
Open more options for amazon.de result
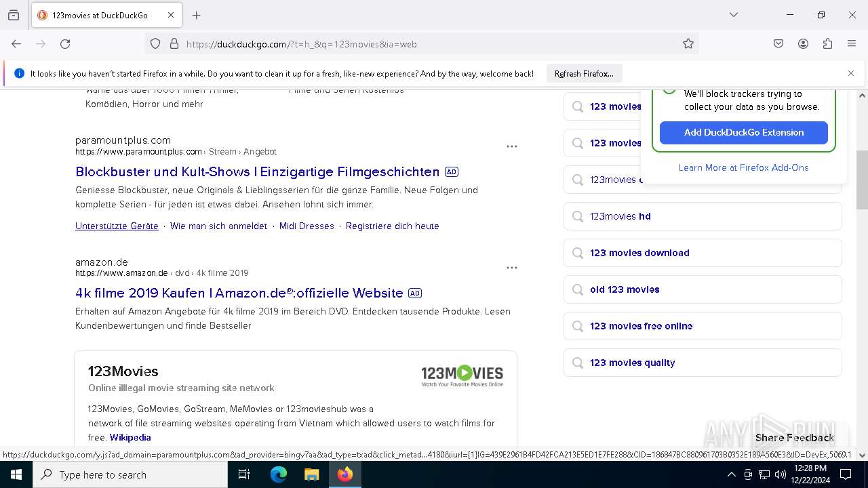[512, 268]
